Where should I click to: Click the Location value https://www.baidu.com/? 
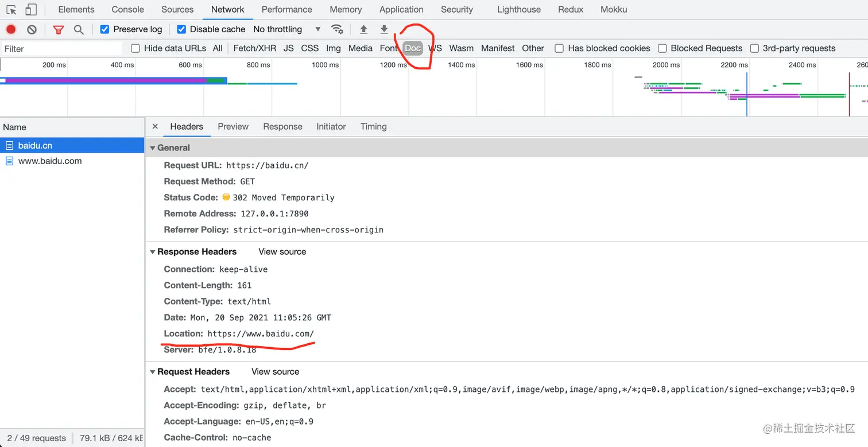[x=261, y=334]
